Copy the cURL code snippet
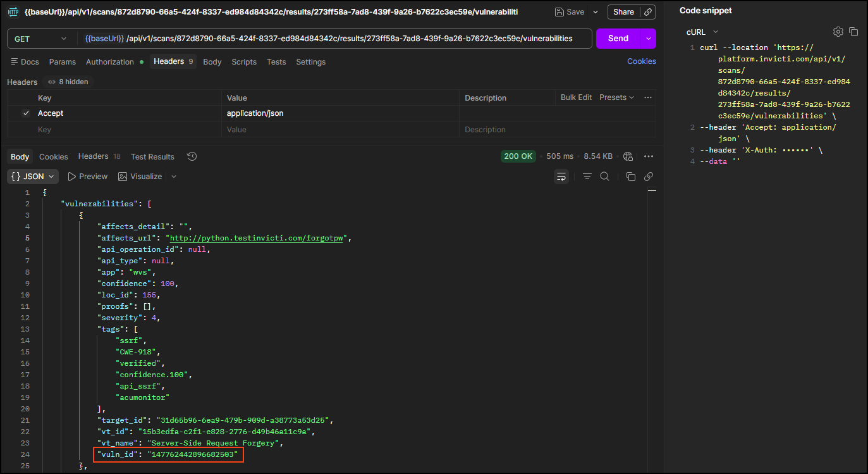The image size is (868, 474). (x=854, y=31)
